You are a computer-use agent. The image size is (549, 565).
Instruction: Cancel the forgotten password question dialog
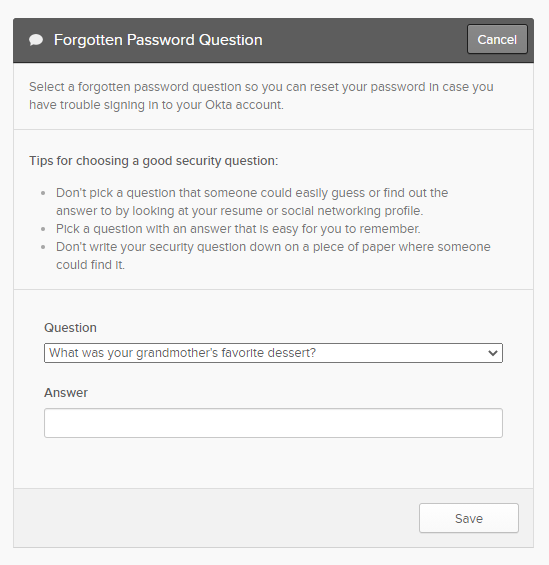click(x=497, y=39)
